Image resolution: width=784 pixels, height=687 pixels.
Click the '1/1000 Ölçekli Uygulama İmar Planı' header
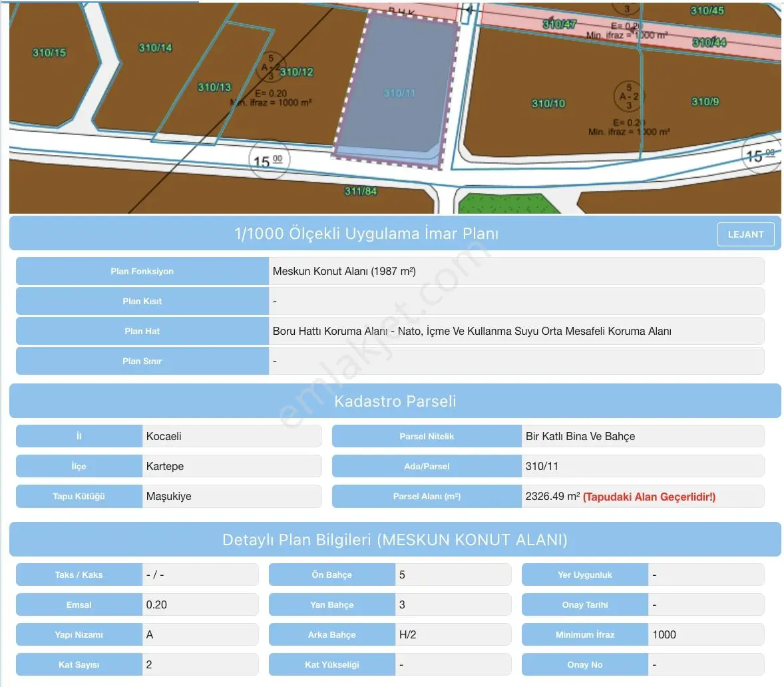367,234
